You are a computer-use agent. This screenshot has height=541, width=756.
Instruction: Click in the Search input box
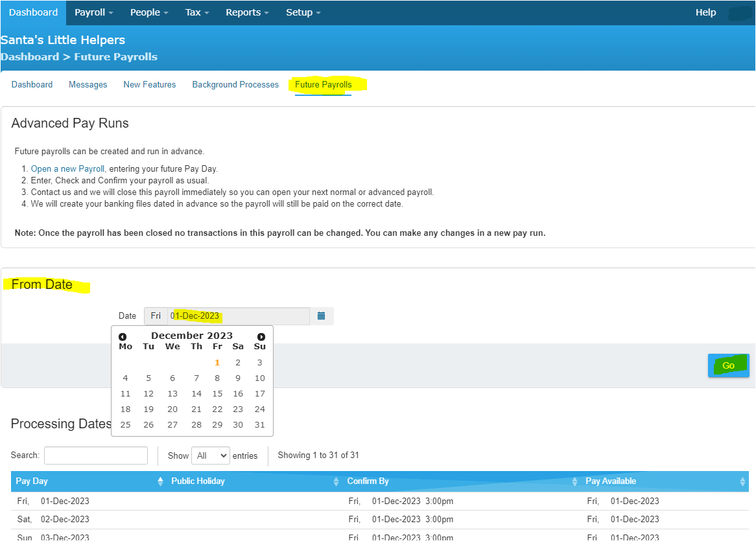click(x=96, y=455)
